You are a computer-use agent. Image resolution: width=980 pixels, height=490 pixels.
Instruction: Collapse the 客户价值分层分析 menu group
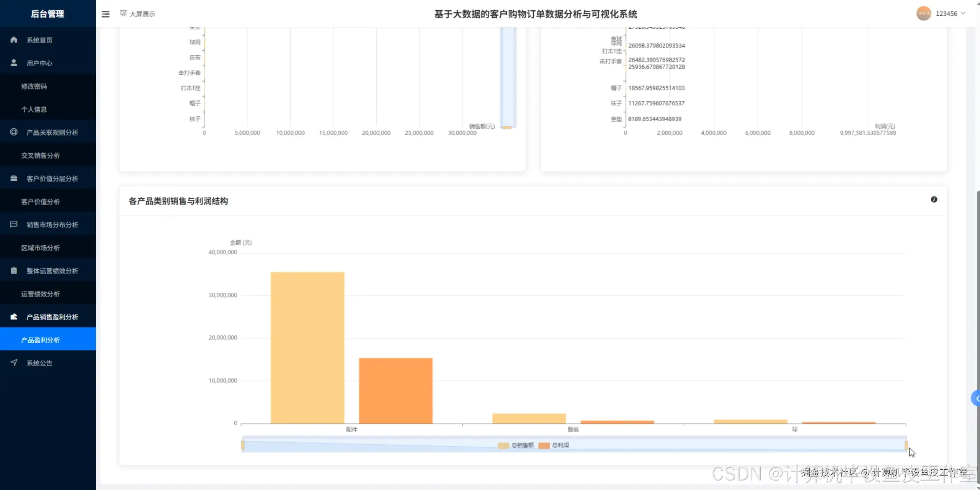tap(52, 179)
